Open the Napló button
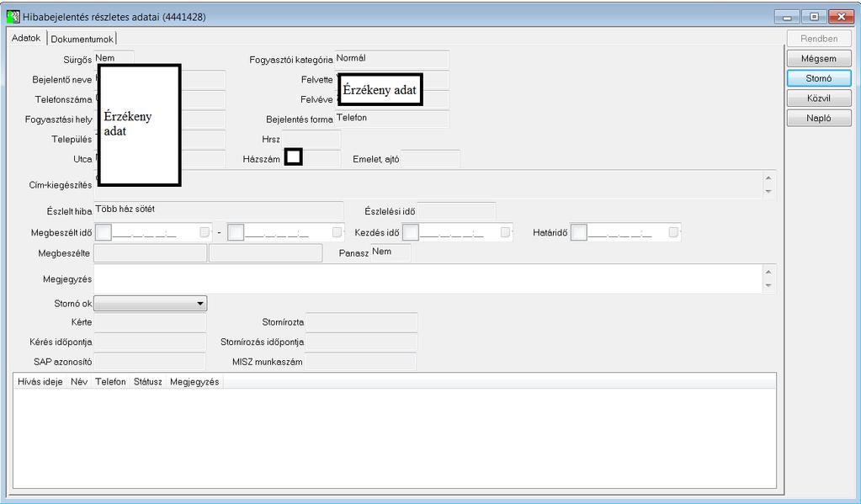The image size is (861, 504). pos(818,118)
